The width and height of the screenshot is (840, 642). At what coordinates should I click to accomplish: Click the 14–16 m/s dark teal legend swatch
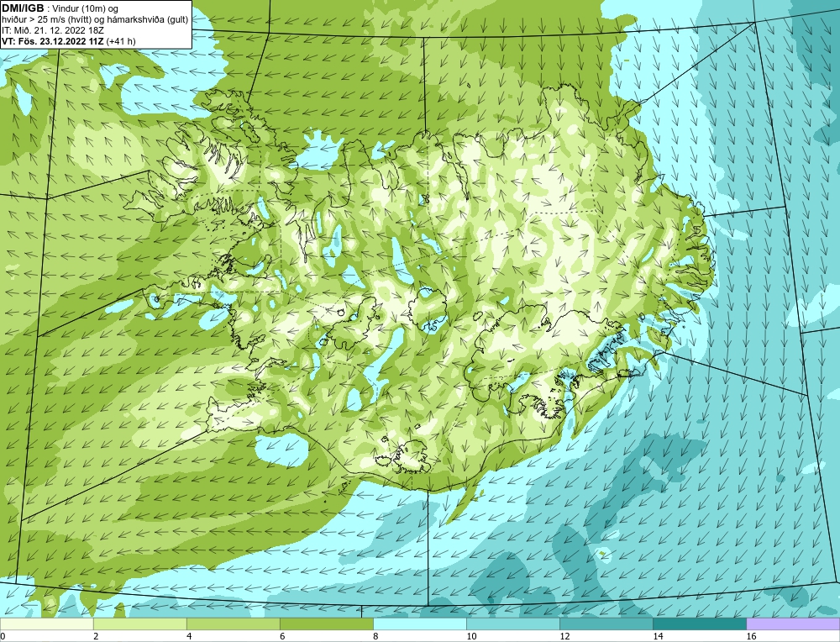click(699, 624)
